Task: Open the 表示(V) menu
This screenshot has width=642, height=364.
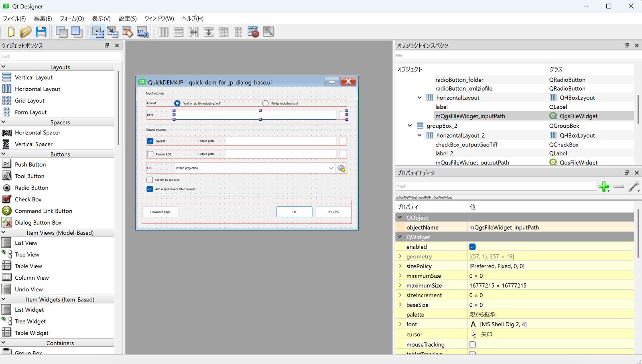Action: coord(101,18)
